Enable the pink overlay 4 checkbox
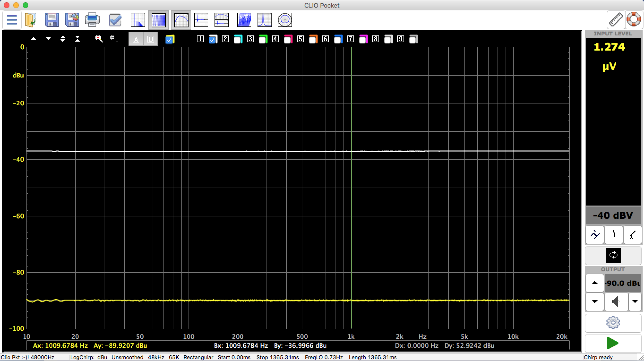 tap(288, 39)
